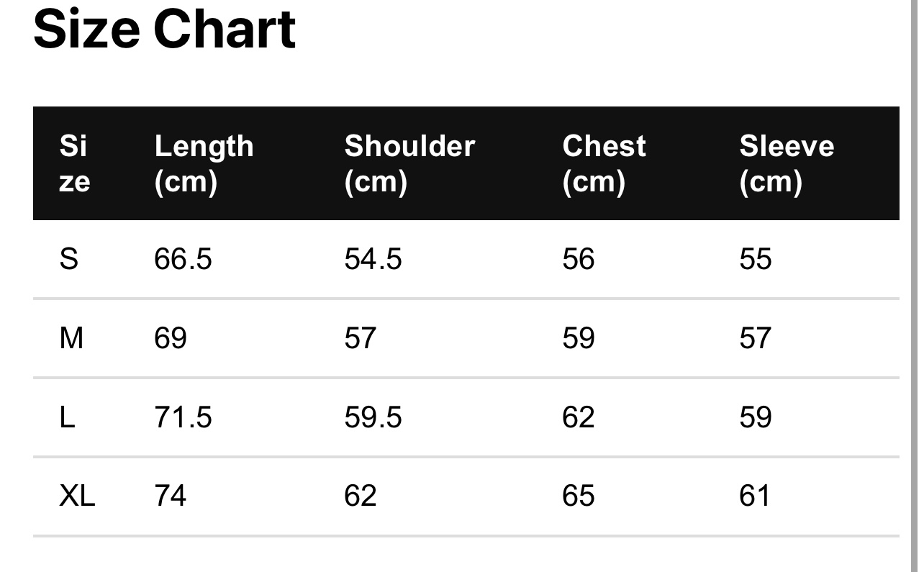Select the 59.5 shoulder value for L
This screenshot has height=572, width=924.
coord(373,417)
